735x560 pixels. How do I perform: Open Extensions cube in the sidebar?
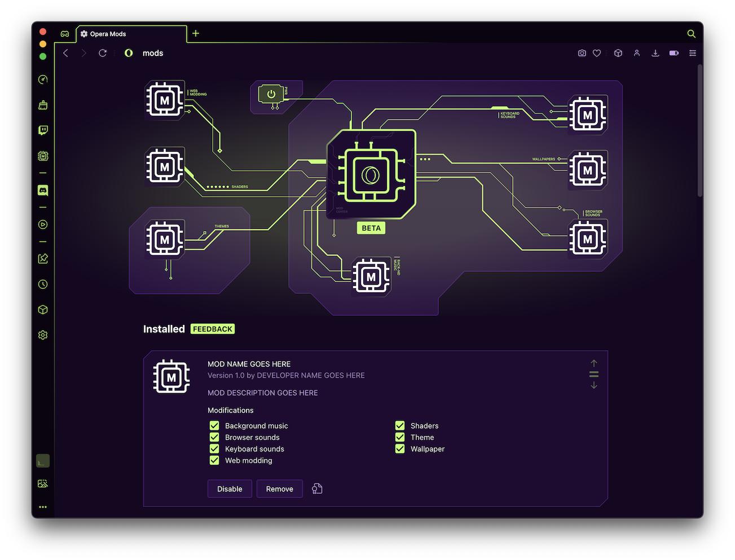pos(43,310)
